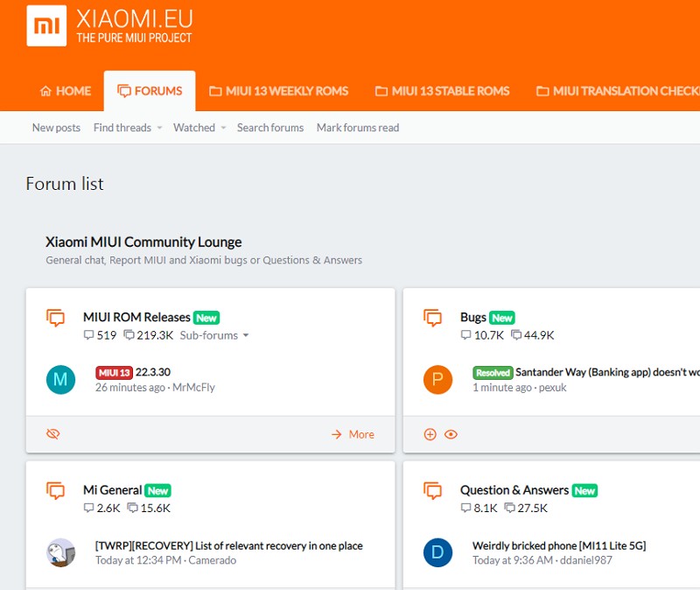Open Weirdly bricked phone thread
The image size is (700, 590).
pyautogui.click(x=559, y=545)
